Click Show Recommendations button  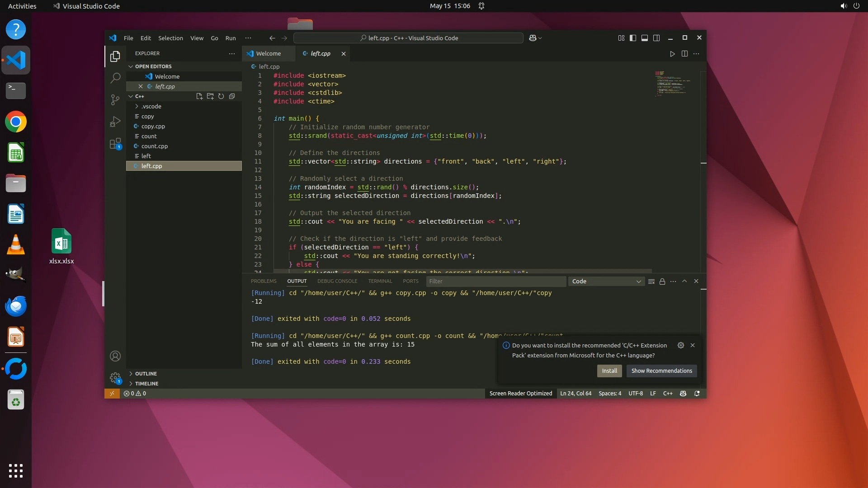(661, 371)
